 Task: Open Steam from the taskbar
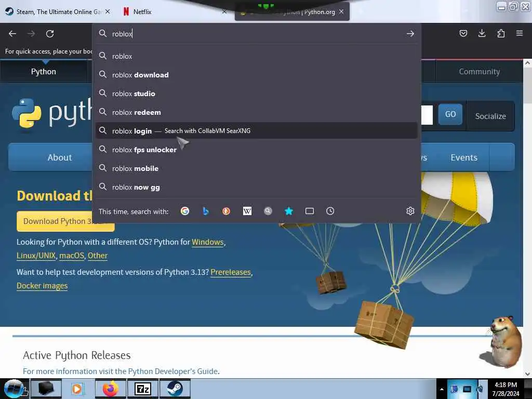(175, 389)
